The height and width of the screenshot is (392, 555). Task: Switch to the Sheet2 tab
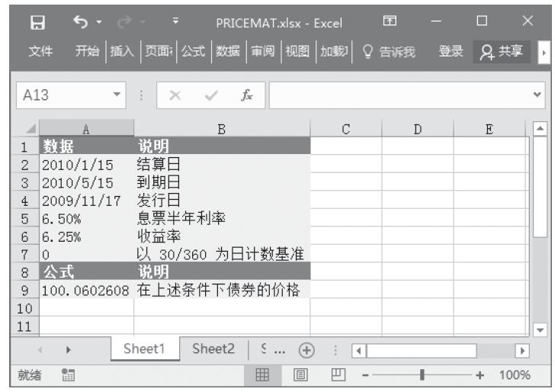pyautogui.click(x=213, y=349)
